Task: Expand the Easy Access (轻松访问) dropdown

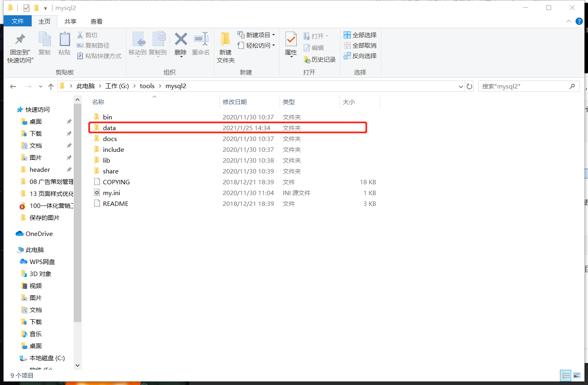Action: (274, 46)
